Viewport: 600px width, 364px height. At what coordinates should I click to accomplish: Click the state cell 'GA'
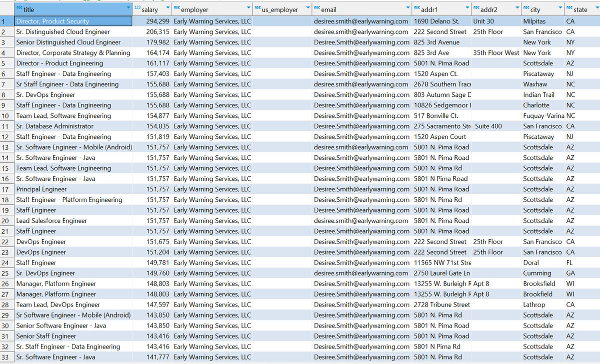pyautogui.click(x=582, y=273)
